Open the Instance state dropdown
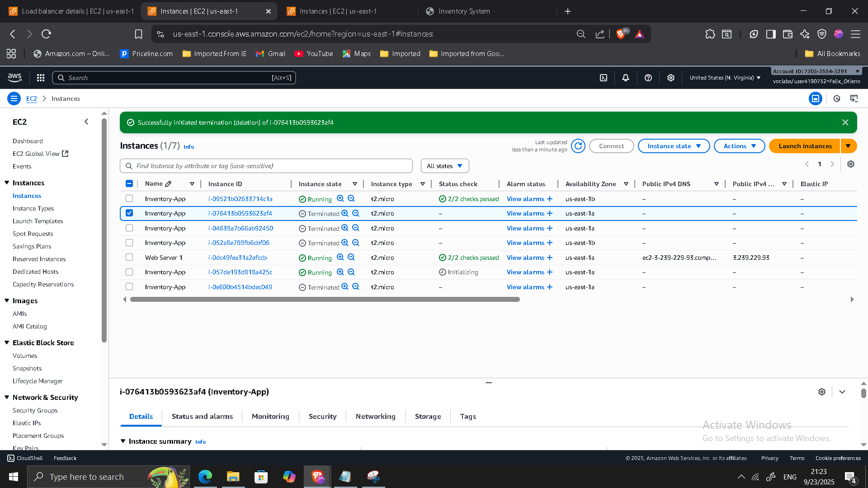 (x=674, y=146)
